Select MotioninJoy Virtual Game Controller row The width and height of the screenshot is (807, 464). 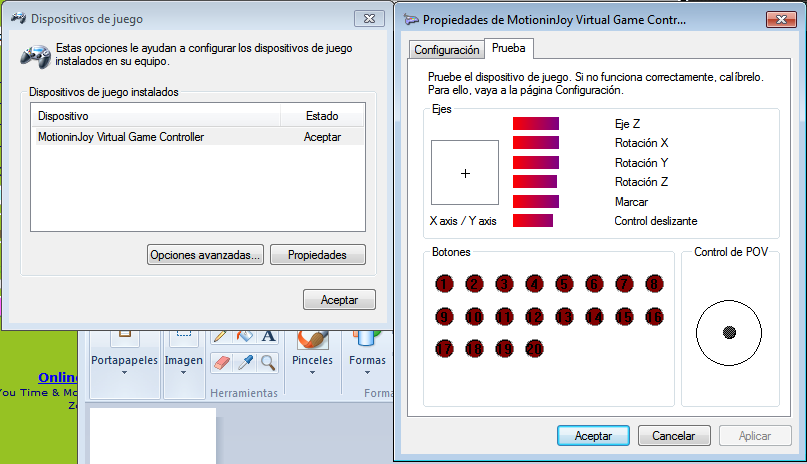(x=200, y=137)
